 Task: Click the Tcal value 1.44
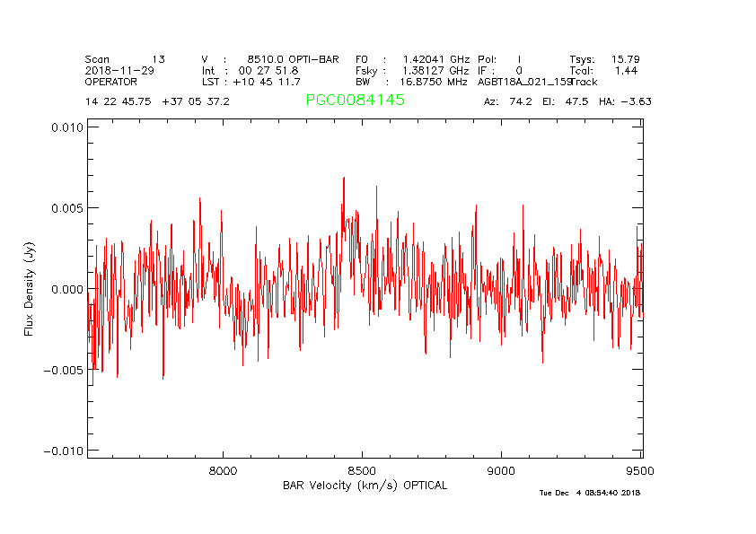click(626, 70)
